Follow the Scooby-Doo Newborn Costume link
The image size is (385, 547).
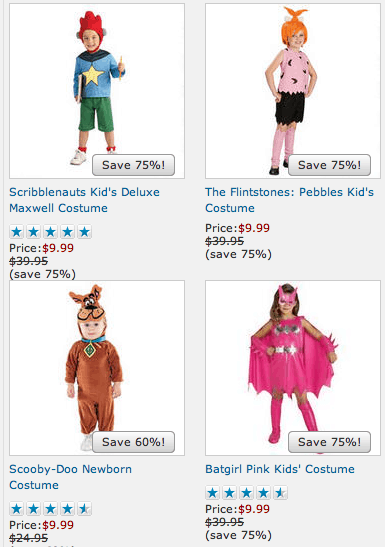pos(70,477)
